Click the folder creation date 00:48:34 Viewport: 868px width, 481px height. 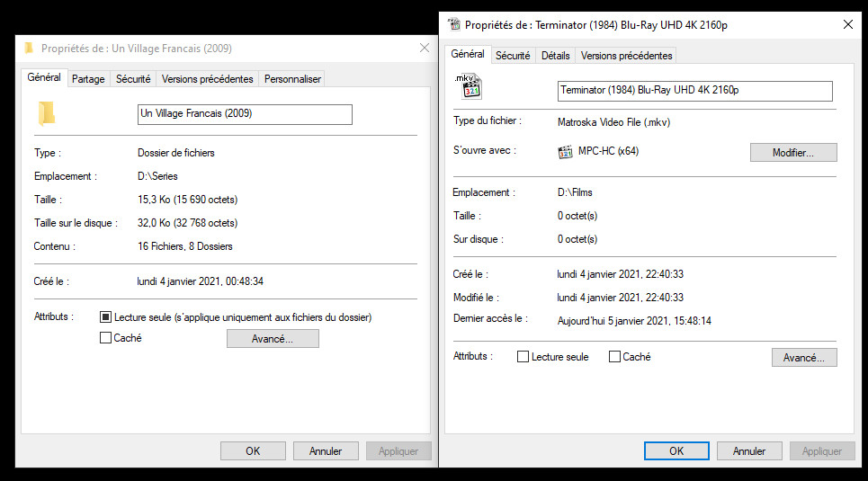[x=201, y=281]
